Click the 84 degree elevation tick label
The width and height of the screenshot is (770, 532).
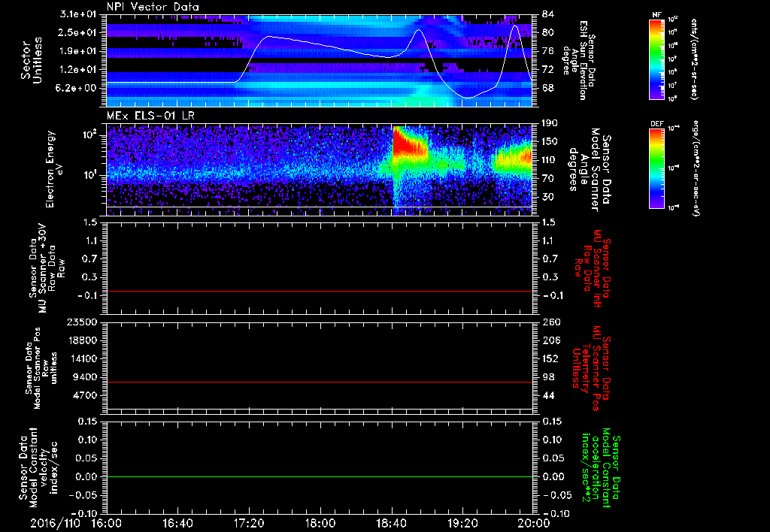click(x=547, y=14)
